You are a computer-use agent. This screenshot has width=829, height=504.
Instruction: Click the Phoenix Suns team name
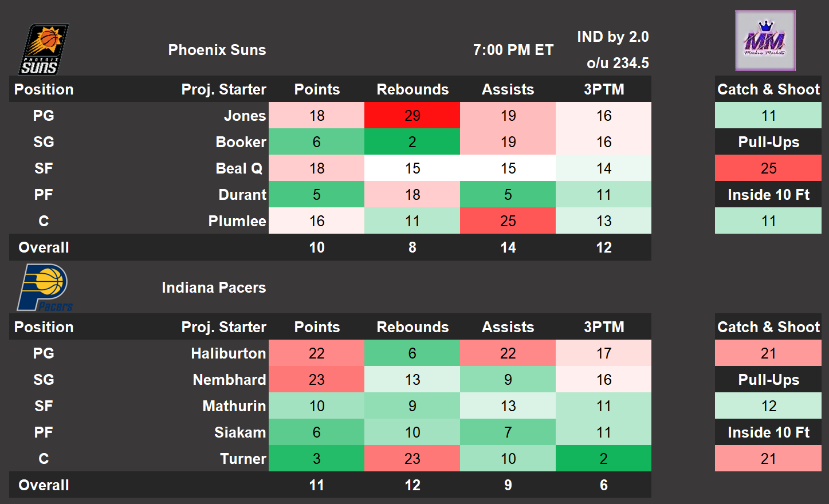pos(217,50)
